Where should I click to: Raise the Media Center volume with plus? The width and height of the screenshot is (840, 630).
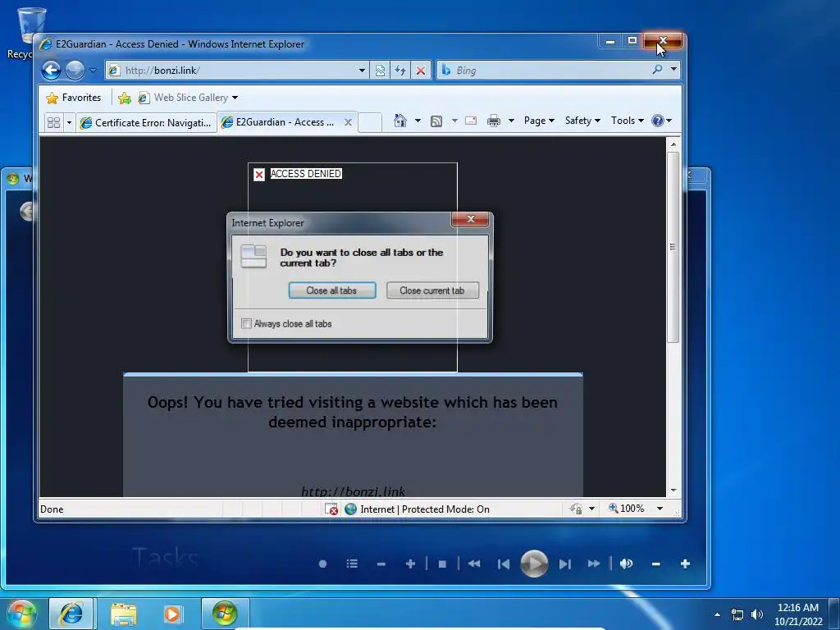[685, 564]
